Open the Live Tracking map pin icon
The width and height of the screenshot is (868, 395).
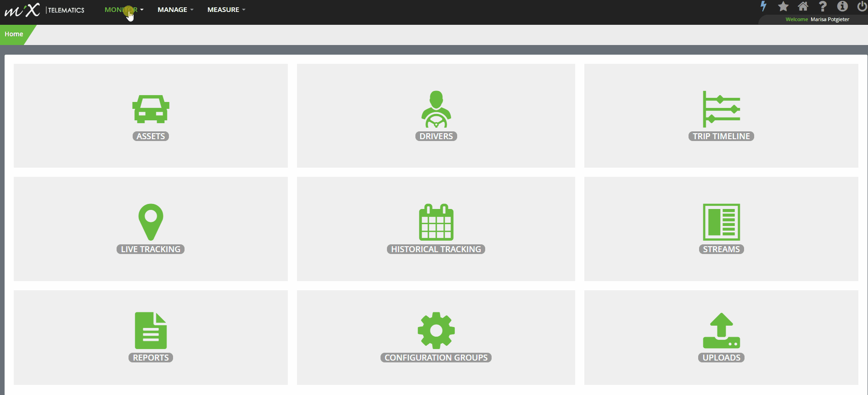tap(151, 222)
